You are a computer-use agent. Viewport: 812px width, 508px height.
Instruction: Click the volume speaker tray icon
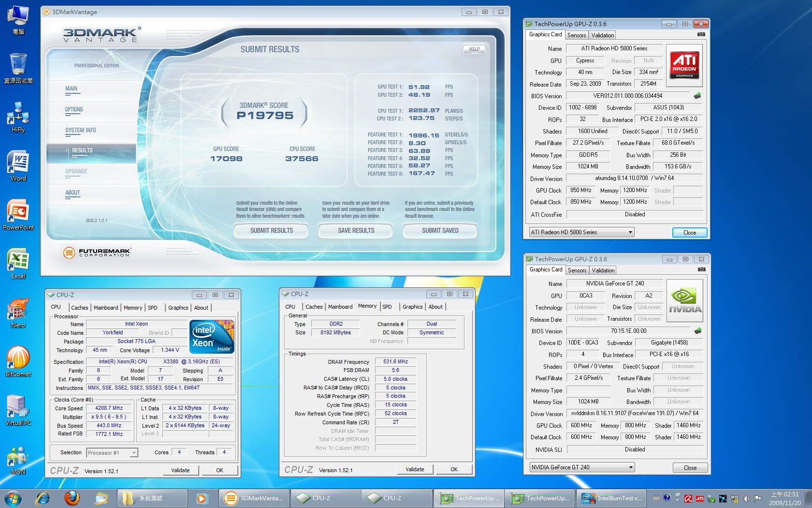click(x=747, y=498)
